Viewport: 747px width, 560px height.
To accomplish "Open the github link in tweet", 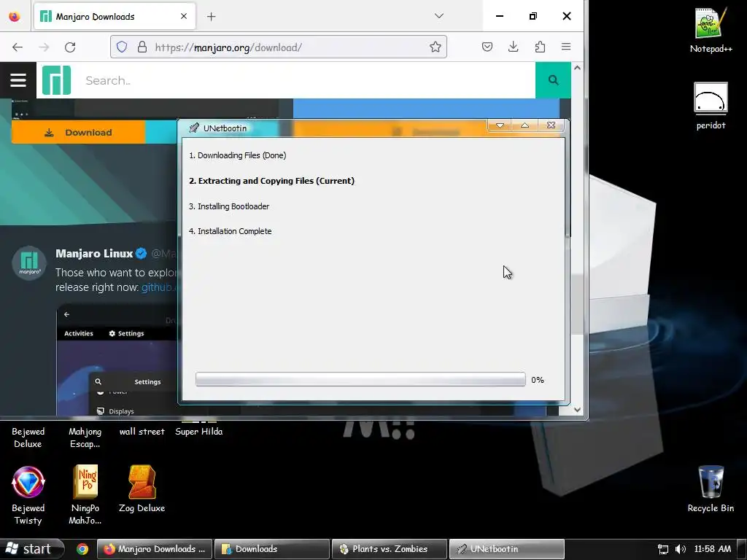I will pos(159,287).
